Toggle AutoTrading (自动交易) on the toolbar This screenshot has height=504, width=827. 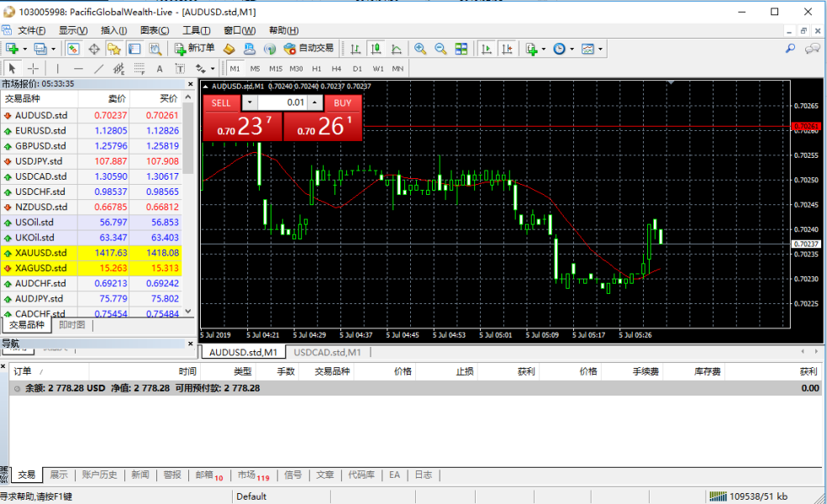coord(308,49)
